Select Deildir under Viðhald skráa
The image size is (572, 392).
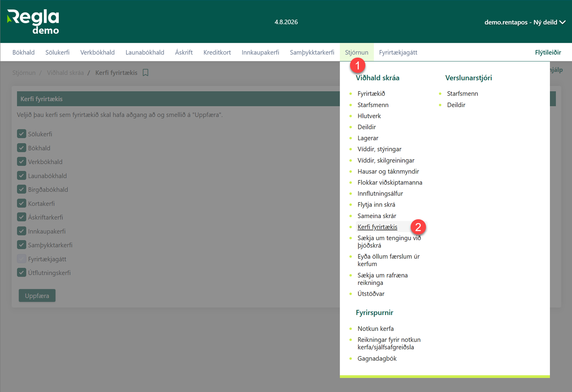(x=366, y=127)
